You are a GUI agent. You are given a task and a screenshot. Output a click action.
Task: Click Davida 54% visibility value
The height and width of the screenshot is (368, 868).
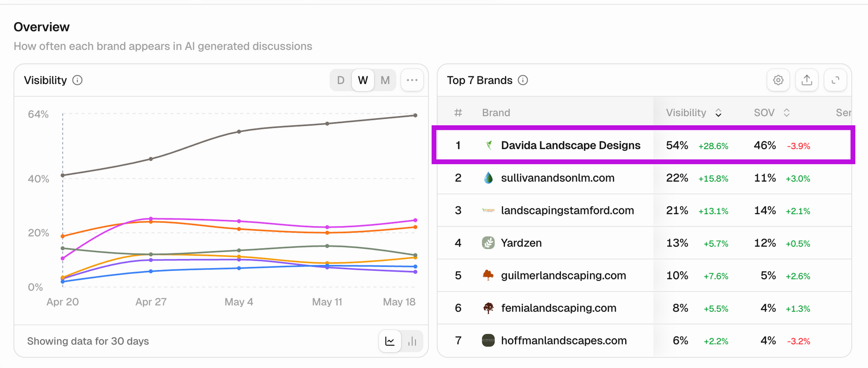pyautogui.click(x=677, y=145)
